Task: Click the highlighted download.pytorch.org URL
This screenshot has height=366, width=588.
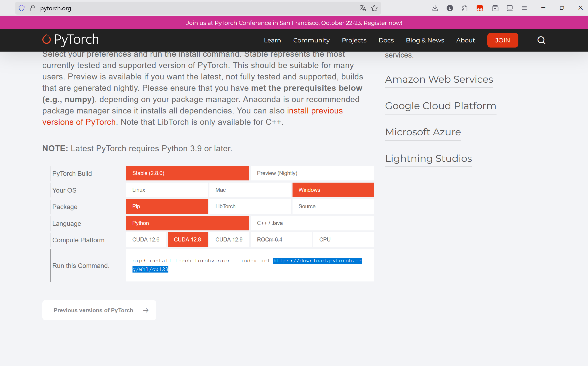Action: point(317,261)
